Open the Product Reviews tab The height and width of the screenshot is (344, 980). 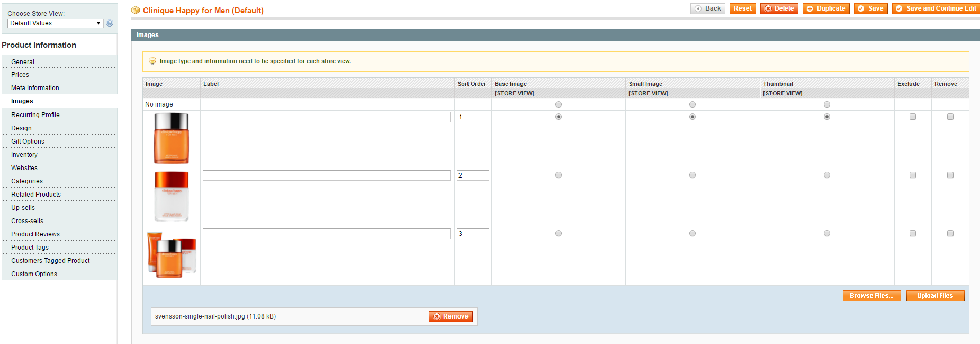(59, 234)
